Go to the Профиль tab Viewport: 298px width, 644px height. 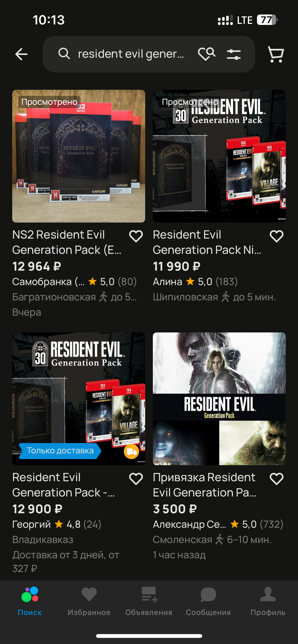(x=268, y=602)
